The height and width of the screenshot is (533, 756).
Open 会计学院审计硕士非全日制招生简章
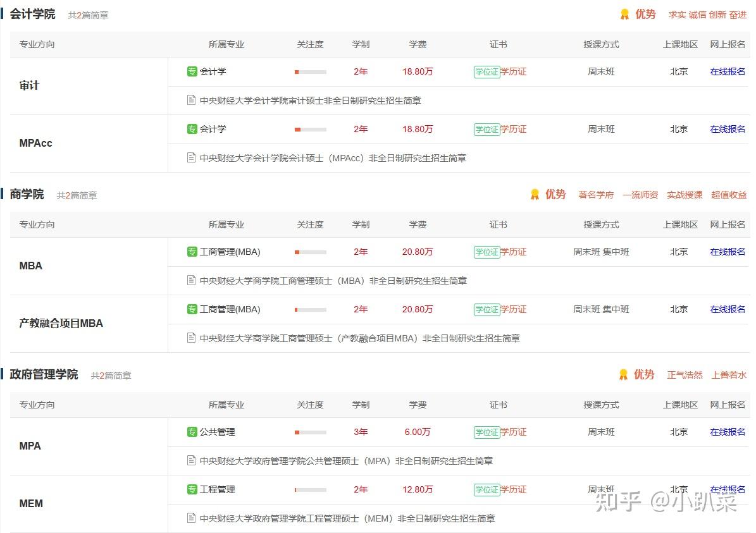pos(311,101)
